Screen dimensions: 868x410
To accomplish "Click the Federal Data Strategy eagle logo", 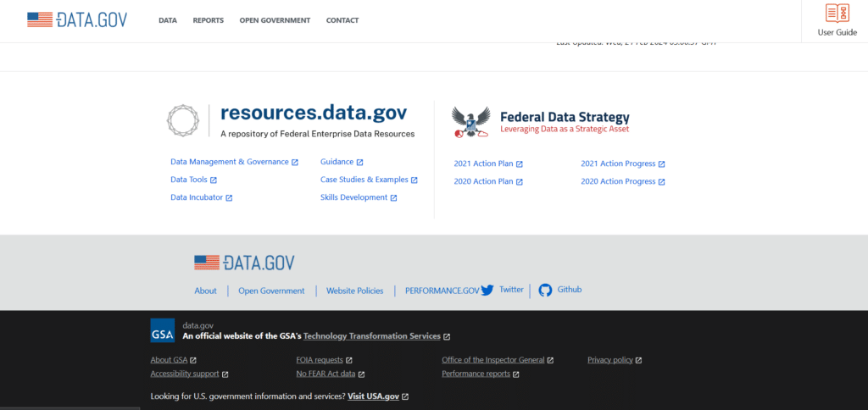I will coord(470,122).
